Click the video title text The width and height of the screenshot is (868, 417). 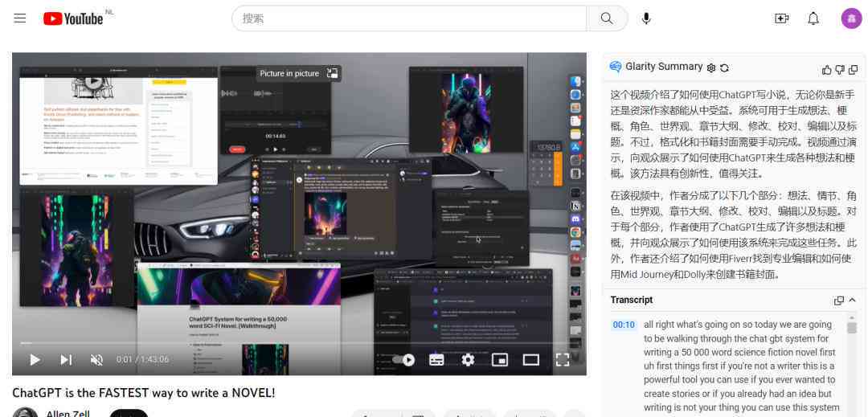[x=143, y=393]
